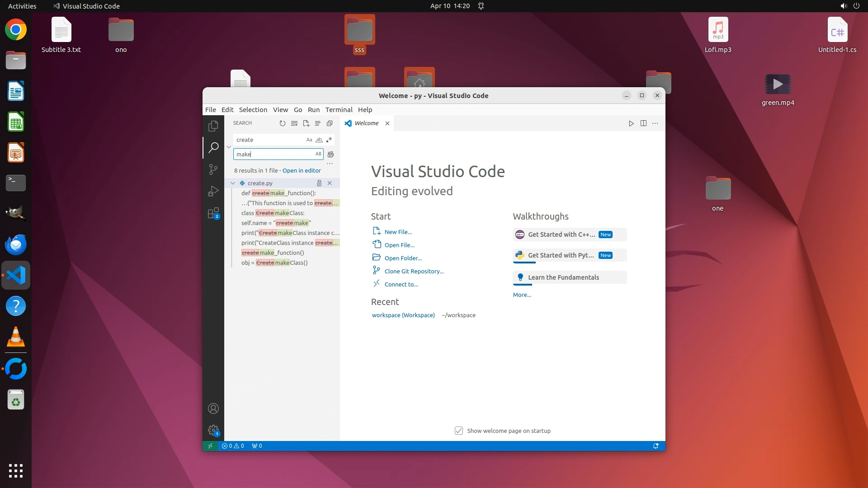
Task: Collapse the replace field toggle chevron
Action: tap(229, 147)
